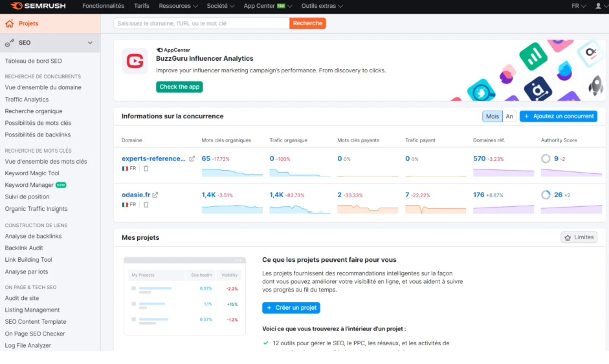Open SEO Content Template
Viewport: 609px width, 364px height.
(x=36, y=322)
